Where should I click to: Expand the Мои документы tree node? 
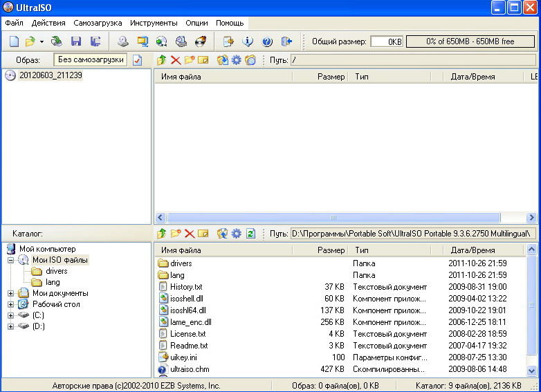10,293
